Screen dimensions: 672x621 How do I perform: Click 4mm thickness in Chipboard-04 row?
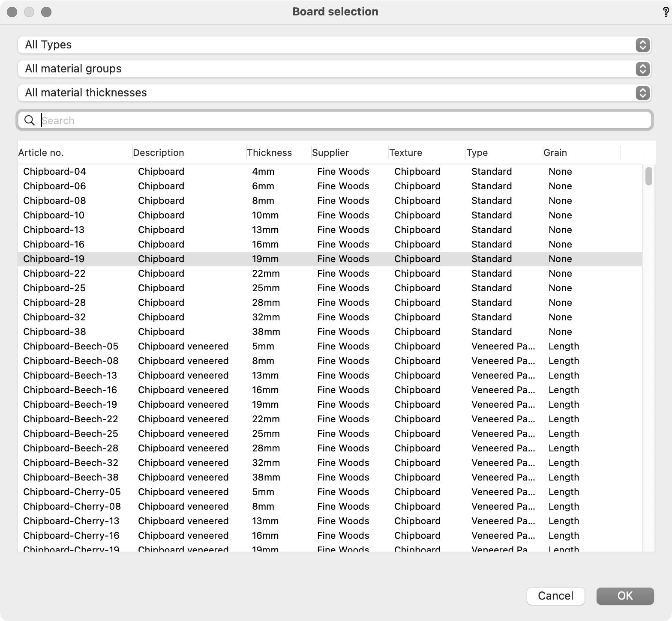[x=263, y=172]
